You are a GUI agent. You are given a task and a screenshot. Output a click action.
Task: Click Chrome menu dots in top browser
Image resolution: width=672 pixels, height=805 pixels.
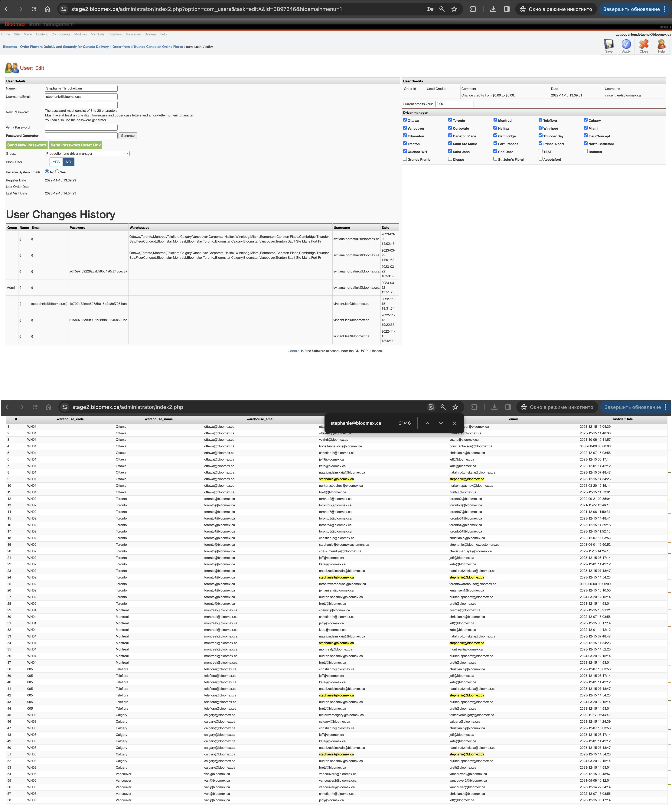pyautogui.click(x=664, y=9)
